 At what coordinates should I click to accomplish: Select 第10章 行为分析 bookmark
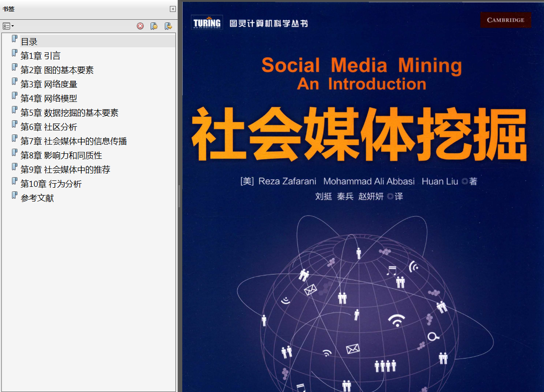pyautogui.click(x=51, y=184)
